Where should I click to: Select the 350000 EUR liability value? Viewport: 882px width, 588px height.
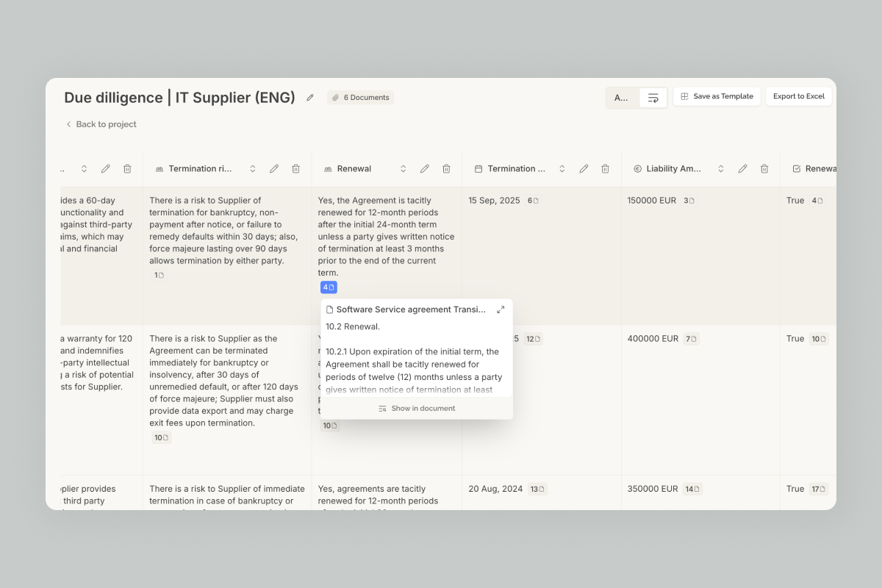pyautogui.click(x=653, y=489)
